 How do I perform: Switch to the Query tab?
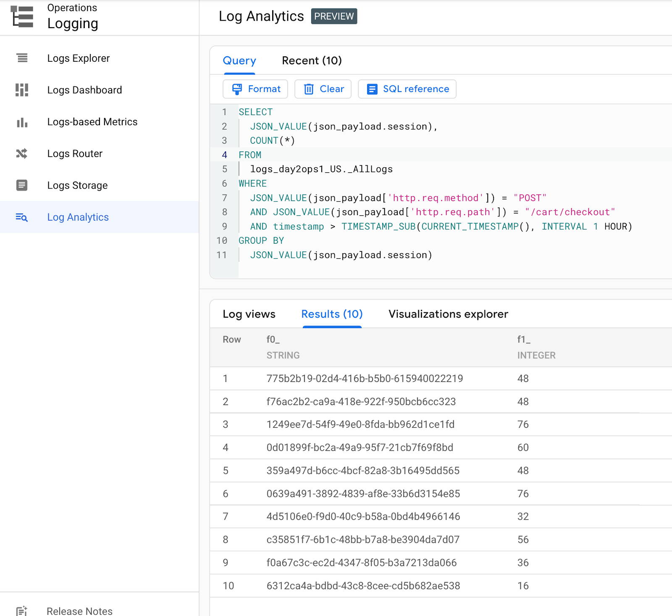(239, 61)
